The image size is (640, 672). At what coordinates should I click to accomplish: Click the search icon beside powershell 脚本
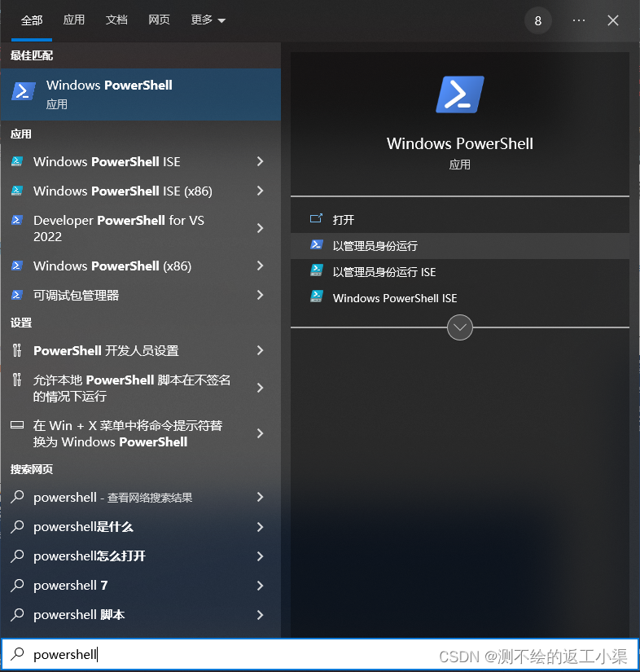point(17,614)
